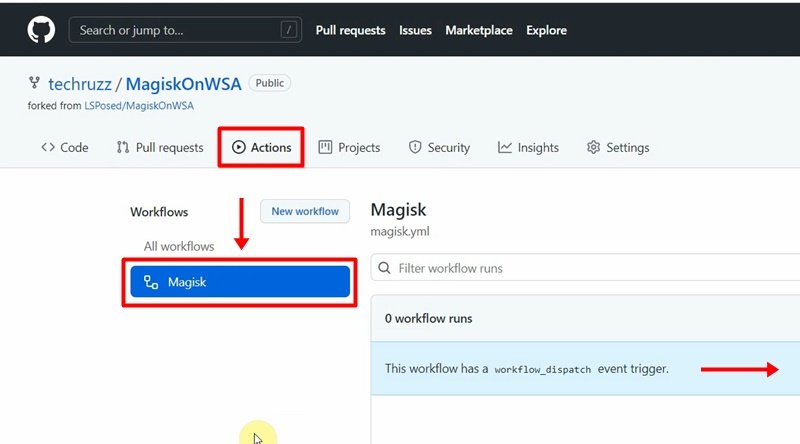Select All workflows in sidebar
This screenshot has width=800, height=444.
pyautogui.click(x=179, y=246)
